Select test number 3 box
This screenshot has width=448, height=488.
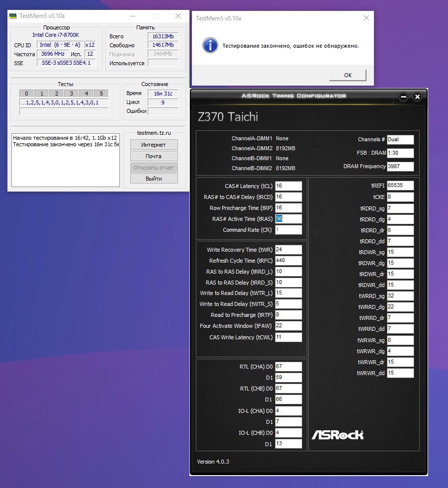71,94
